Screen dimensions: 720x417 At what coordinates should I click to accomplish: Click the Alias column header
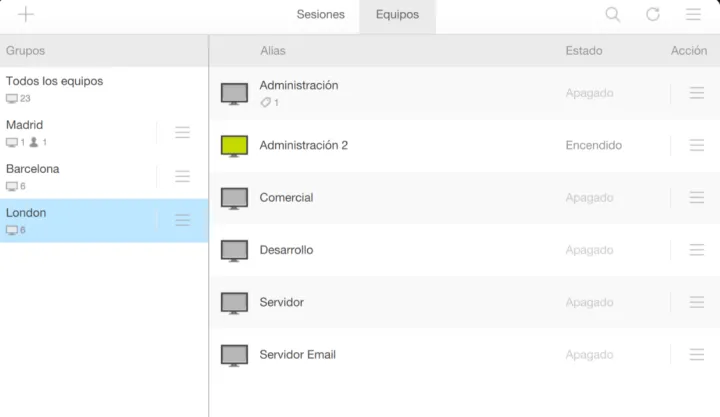pos(272,50)
